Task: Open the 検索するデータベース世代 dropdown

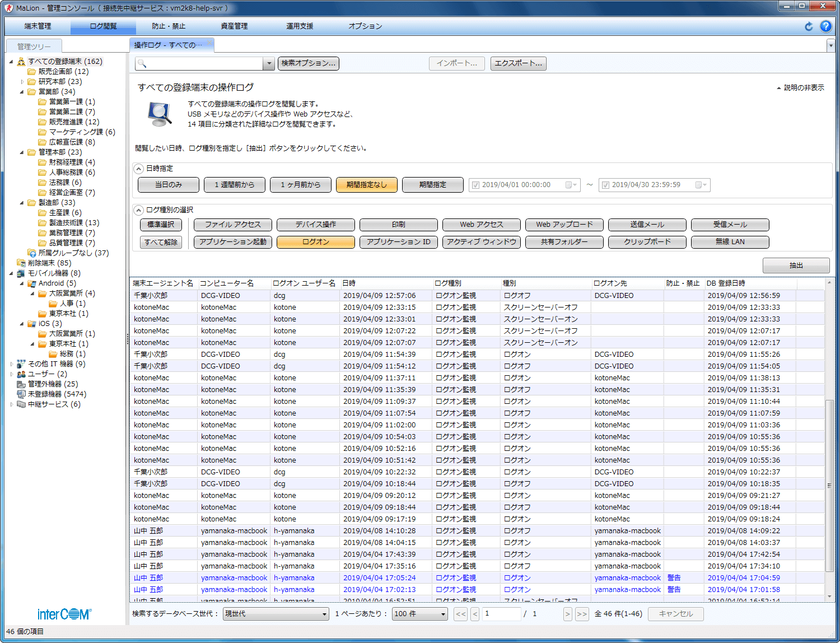Action: [276, 614]
